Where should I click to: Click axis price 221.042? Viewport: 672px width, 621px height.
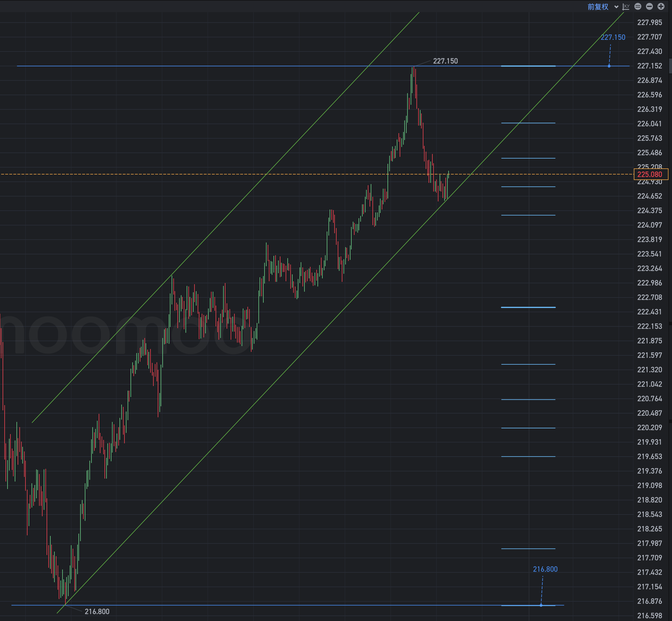tap(649, 384)
